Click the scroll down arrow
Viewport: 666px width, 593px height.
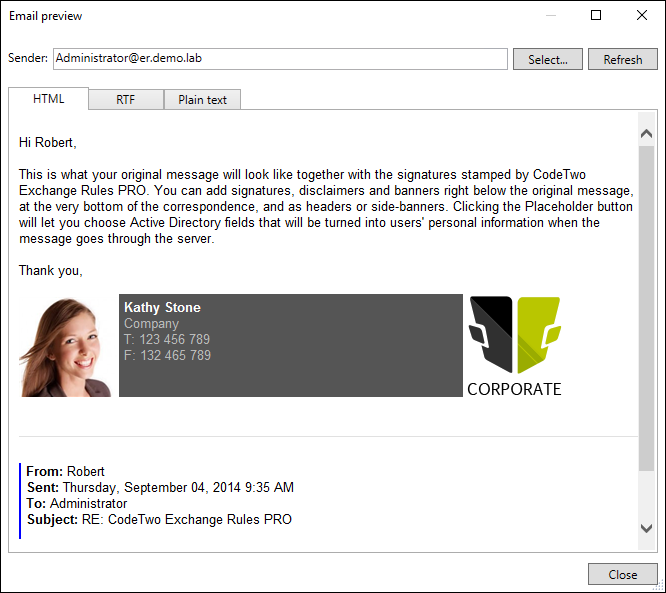(646, 528)
